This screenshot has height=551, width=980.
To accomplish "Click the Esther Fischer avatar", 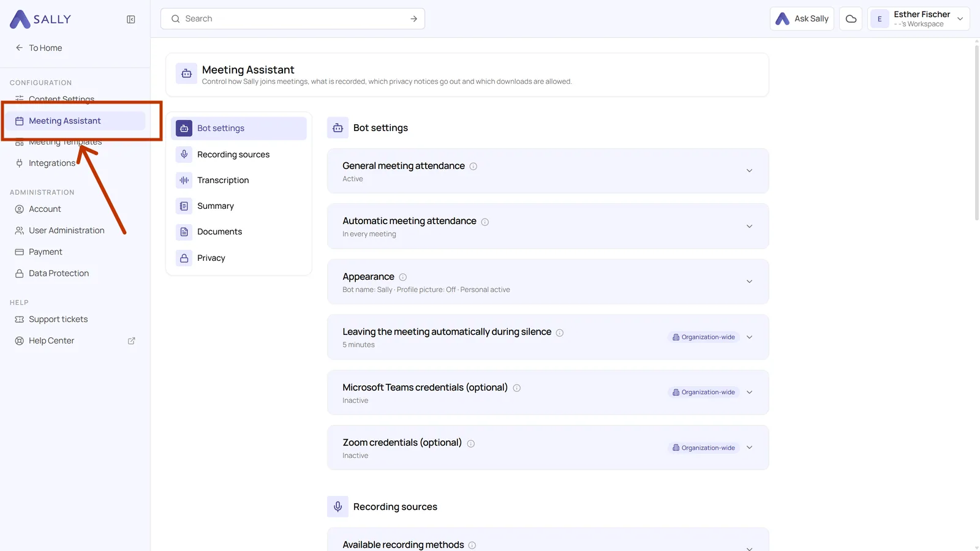I will point(880,19).
